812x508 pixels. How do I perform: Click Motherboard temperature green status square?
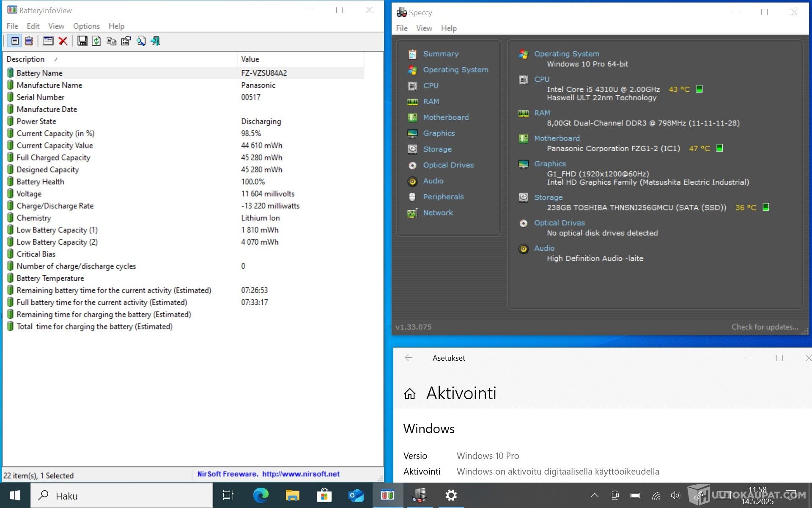click(719, 148)
